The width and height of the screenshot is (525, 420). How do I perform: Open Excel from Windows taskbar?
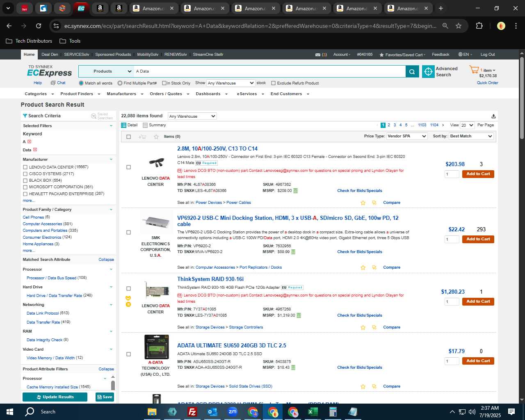click(x=313, y=412)
